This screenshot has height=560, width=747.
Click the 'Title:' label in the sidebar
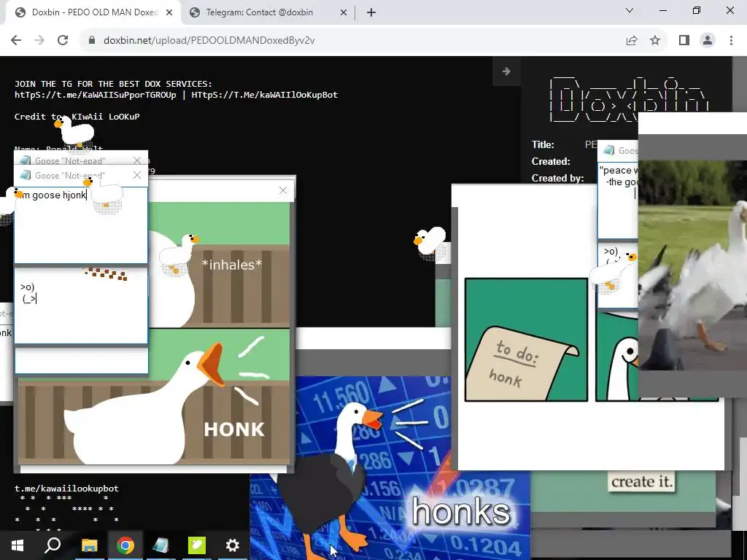[x=543, y=145]
